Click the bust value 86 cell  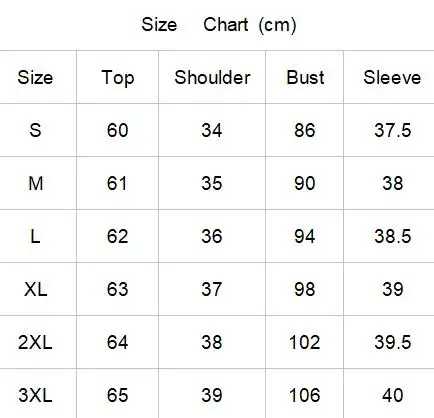pos(305,130)
